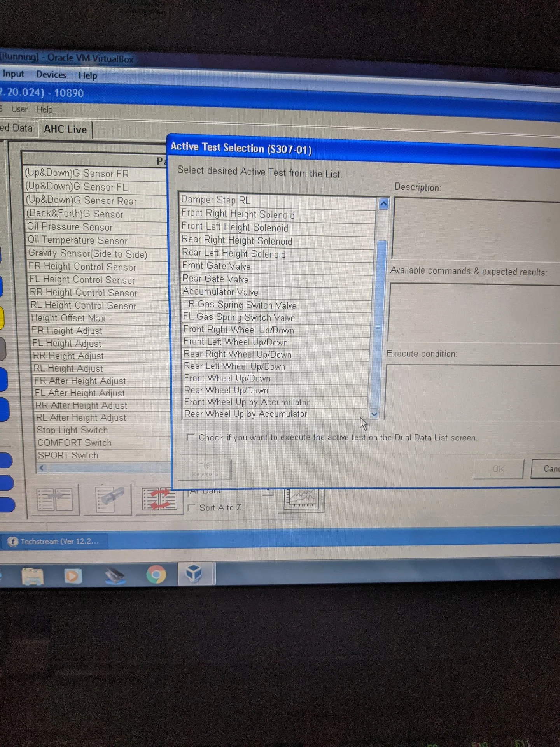Open the file explorer folder taskbar icon
The height and width of the screenshot is (747, 560).
pyautogui.click(x=33, y=576)
